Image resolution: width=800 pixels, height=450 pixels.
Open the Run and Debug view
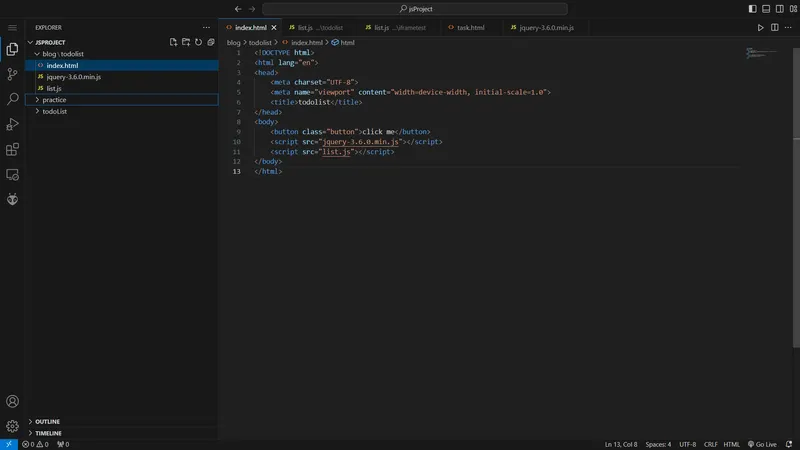(12, 124)
